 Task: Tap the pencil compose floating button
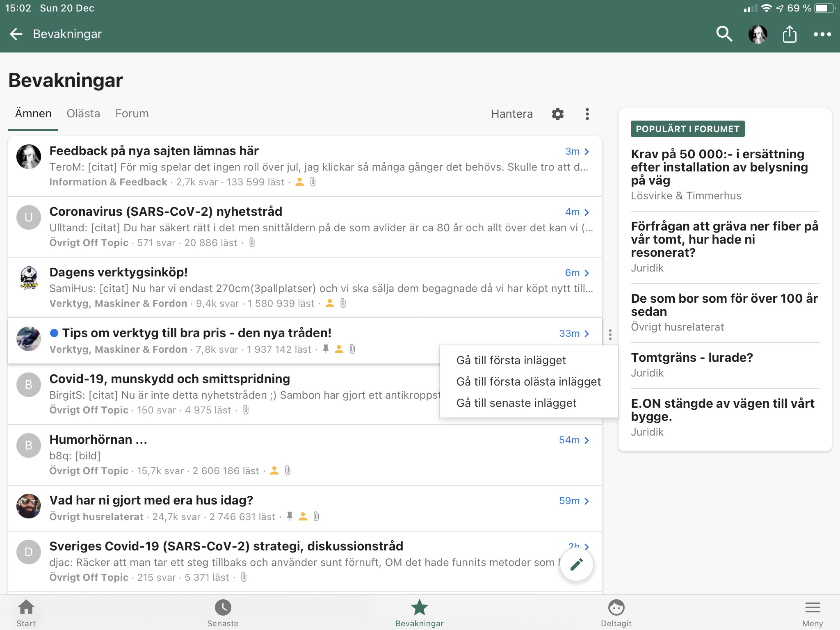tap(576, 564)
